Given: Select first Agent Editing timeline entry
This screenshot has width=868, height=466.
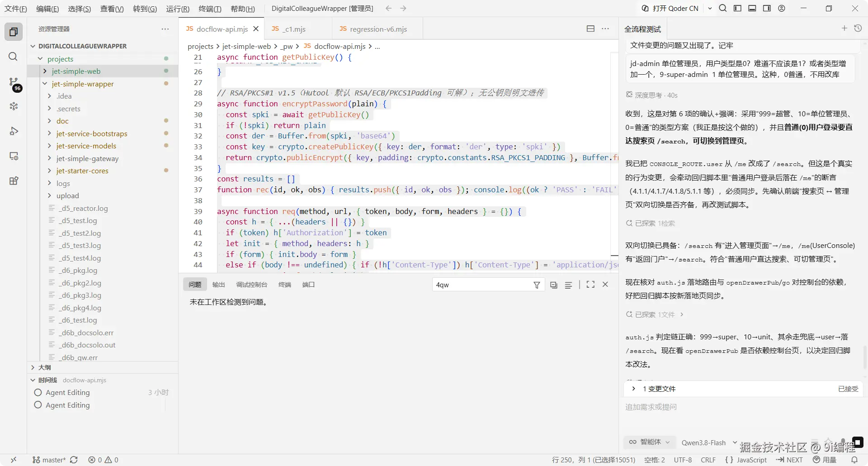Looking at the screenshot, I should click(x=102, y=392).
